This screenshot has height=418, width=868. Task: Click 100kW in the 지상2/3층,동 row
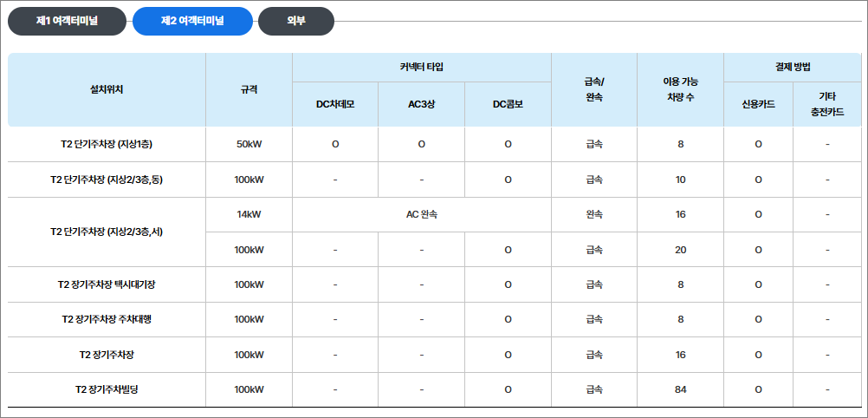point(249,180)
